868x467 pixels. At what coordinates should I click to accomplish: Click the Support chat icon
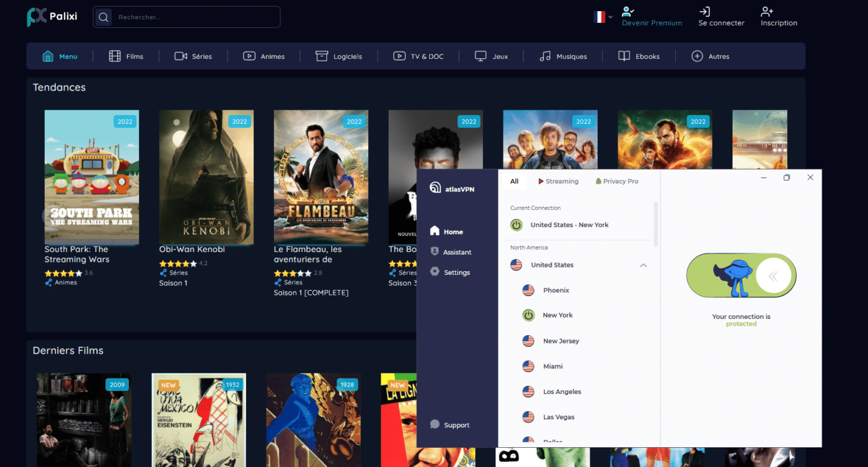click(x=435, y=425)
